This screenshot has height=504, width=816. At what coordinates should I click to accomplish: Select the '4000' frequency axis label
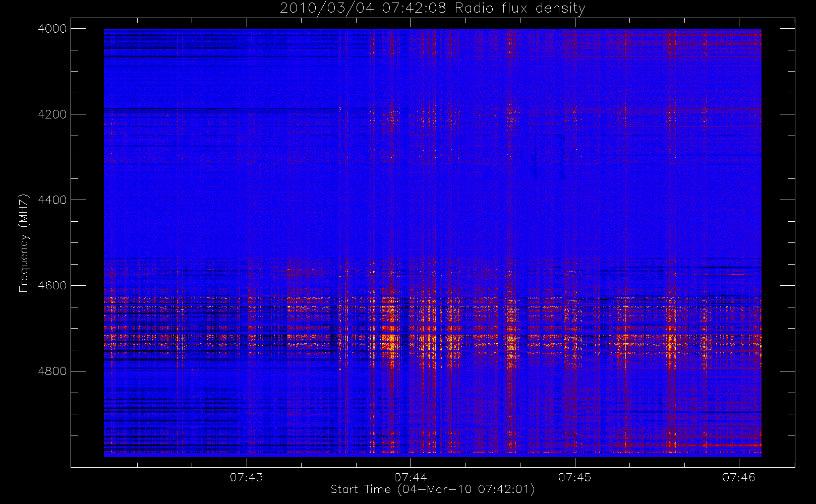pos(52,29)
